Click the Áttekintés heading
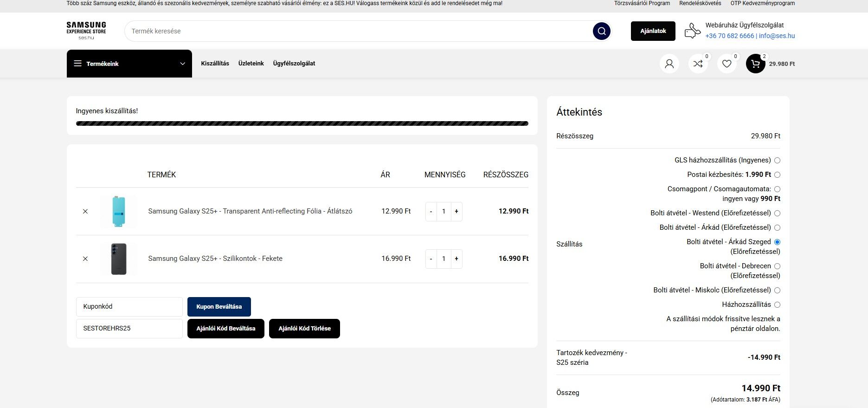The image size is (868, 408). click(x=579, y=112)
